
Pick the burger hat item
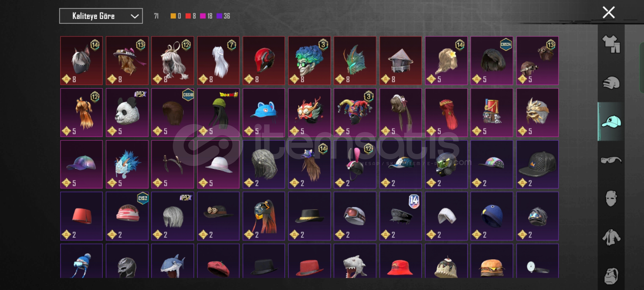pyautogui.click(x=492, y=261)
